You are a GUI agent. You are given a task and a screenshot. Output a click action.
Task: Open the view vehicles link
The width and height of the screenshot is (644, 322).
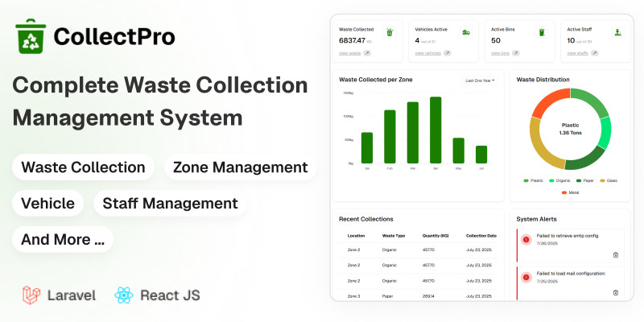click(x=428, y=53)
